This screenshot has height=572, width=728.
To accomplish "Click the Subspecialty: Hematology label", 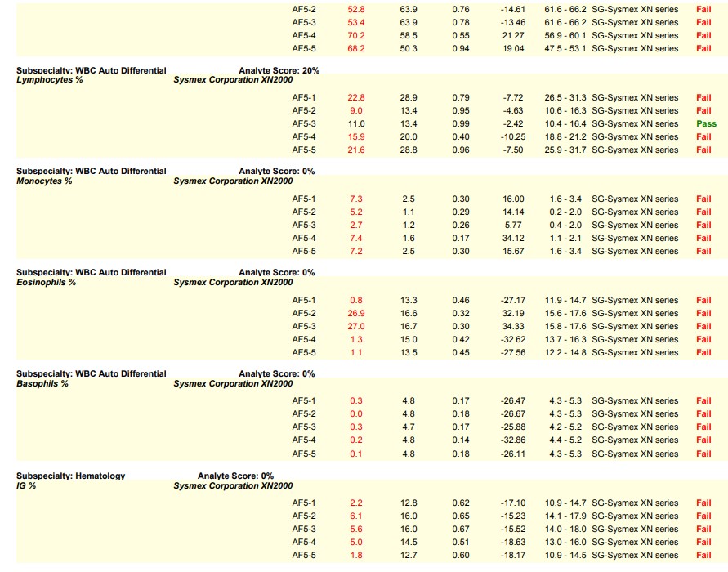I will pos(71,476).
